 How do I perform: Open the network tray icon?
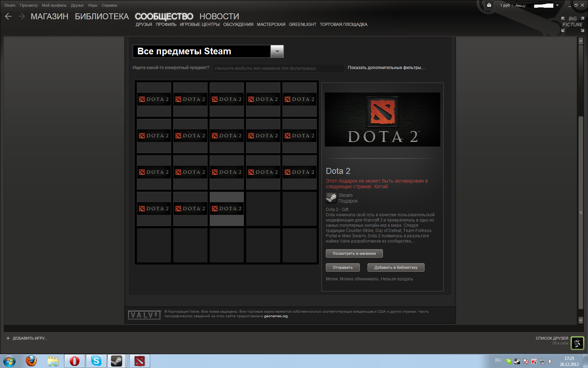tap(542, 361)
